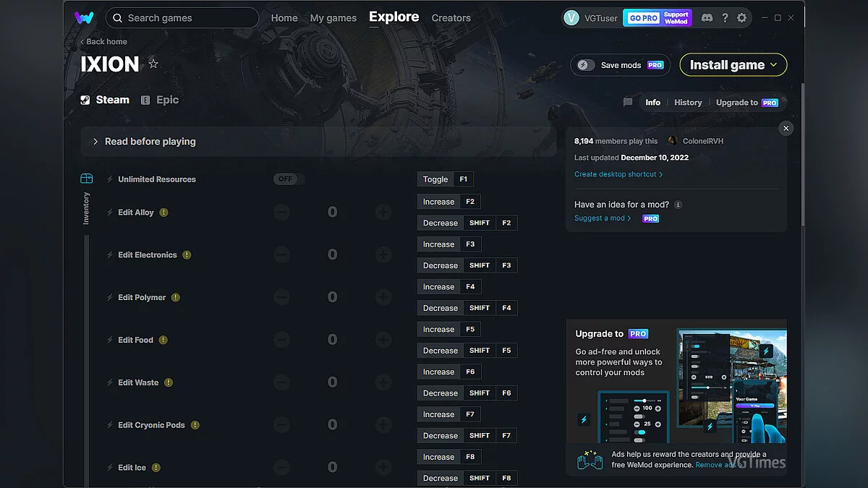This screenshot has height=488, width=868.
Task: Click plus button for Edit Cryonic Pods
Action: 383,424
